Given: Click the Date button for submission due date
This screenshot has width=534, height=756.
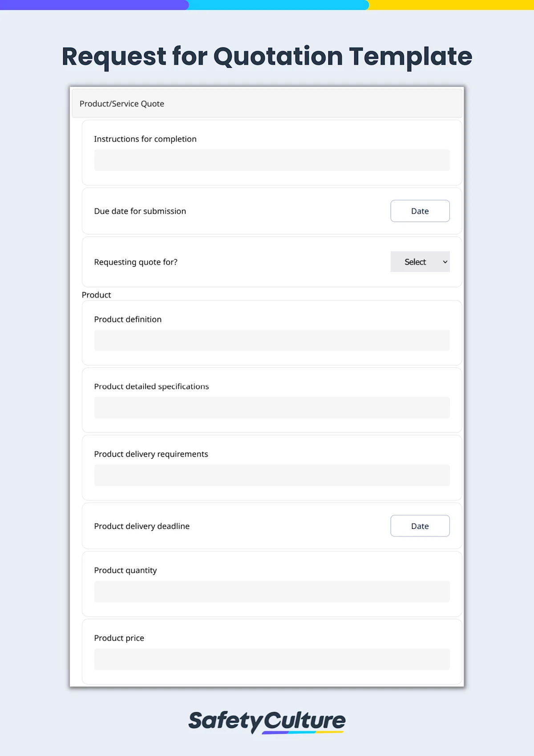Looking at the screenshot, I should [420, 211].
